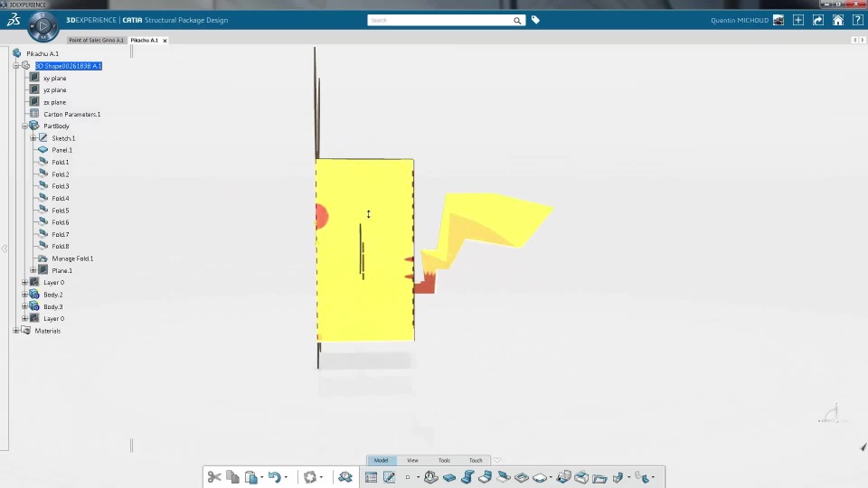This screenshot has height=488, width=868.
Task: Select Fold.7 in the tree
Action: tap(61, 235)
